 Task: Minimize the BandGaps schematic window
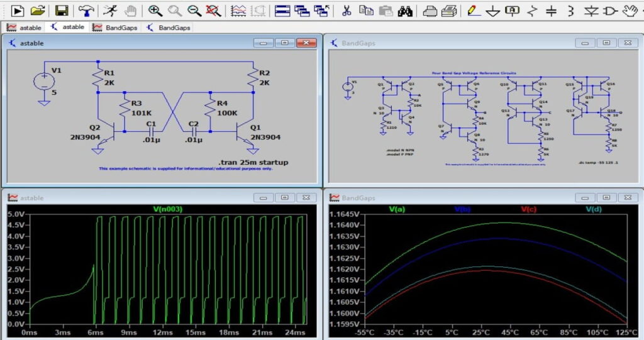click(x=585, y=43)
